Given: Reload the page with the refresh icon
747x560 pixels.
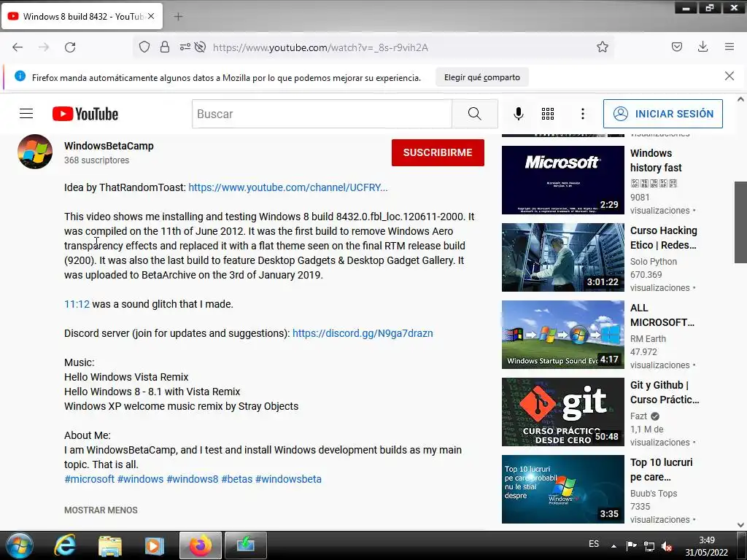Looking at the screenshot, I should coord(70,47).
